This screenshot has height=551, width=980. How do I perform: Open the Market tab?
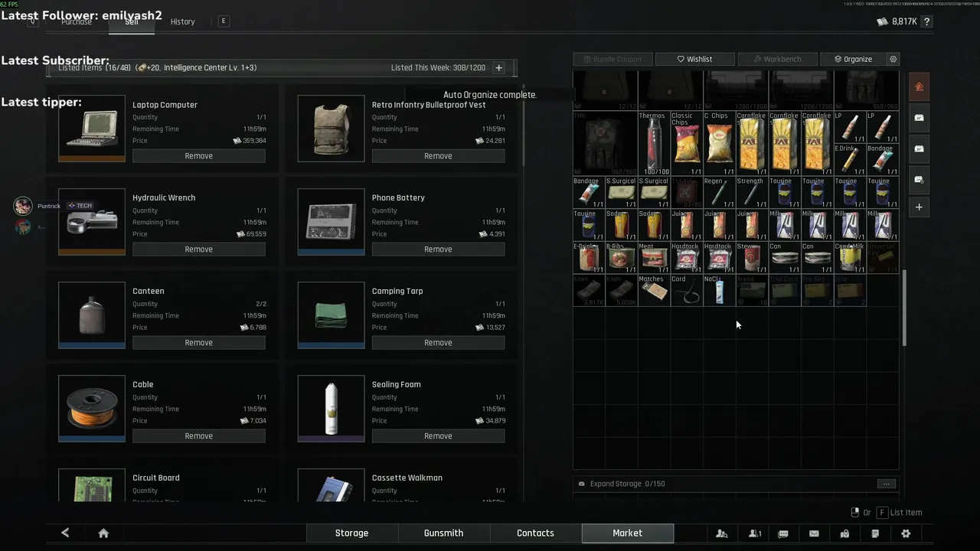coord(627,533)
